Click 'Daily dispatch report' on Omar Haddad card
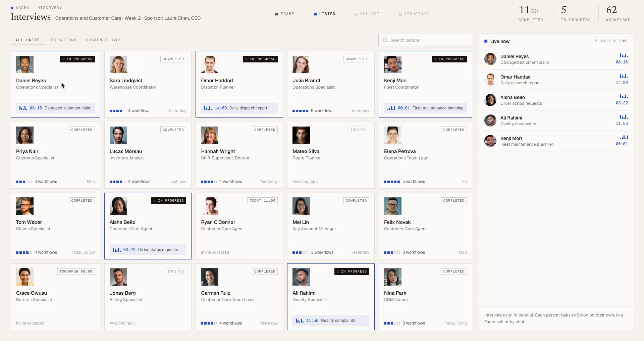The image size is (644, 341). click(248, 108)
